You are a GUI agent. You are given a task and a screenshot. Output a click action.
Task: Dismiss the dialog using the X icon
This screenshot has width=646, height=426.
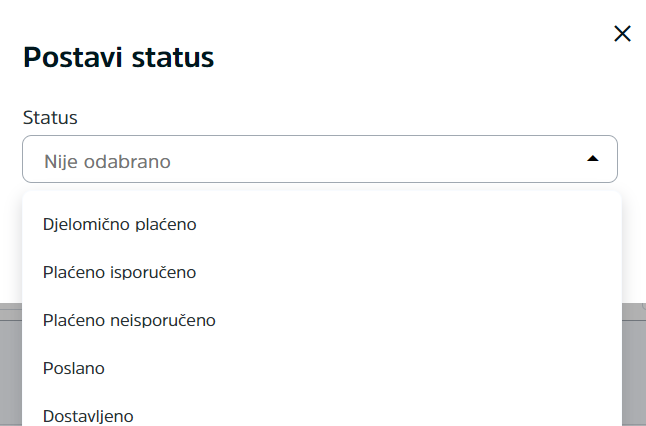pos(622,34)
